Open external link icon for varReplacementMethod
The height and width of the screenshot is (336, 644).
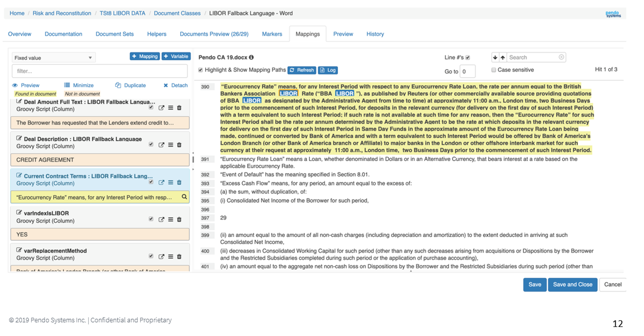(161, 257)
